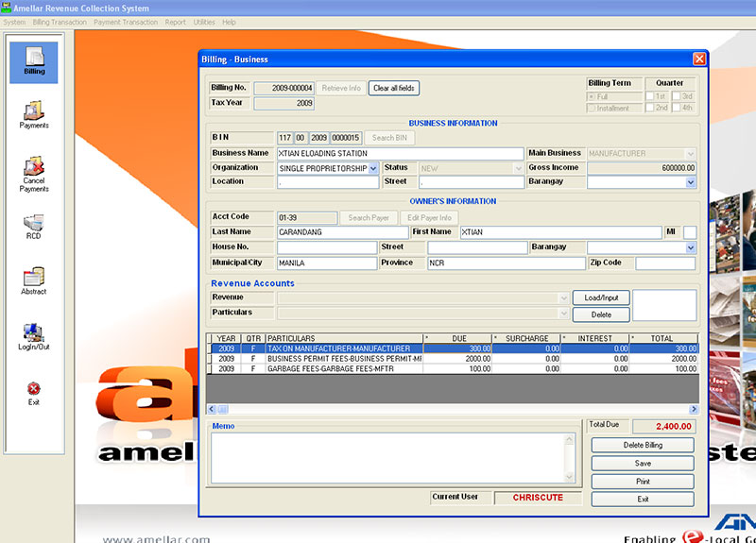Click the billing table's horizontal scrollbar
The image size is (756, 543).
coord(454,409)
